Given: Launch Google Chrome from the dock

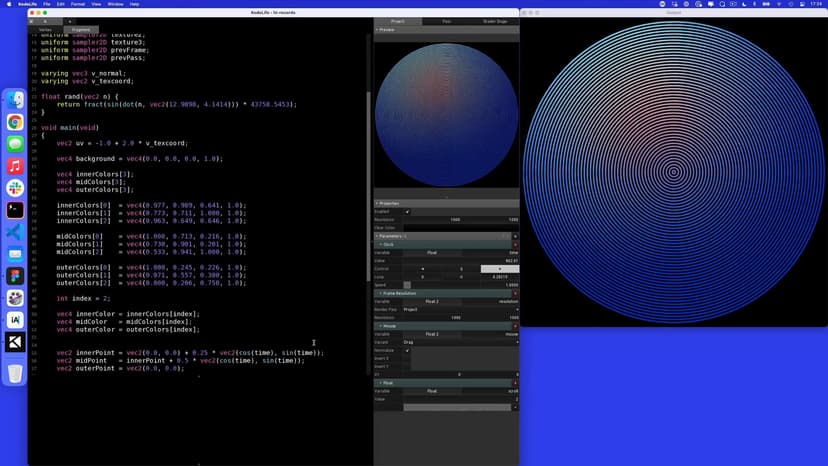Looking at the screenshot, I should [15, 122].
